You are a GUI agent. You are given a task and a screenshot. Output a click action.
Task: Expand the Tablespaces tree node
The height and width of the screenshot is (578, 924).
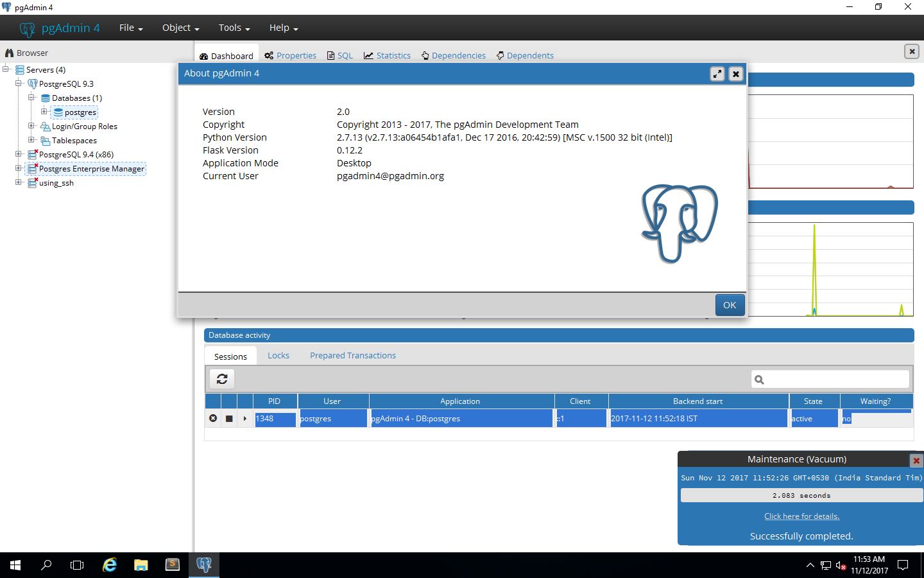pos(31,140)
